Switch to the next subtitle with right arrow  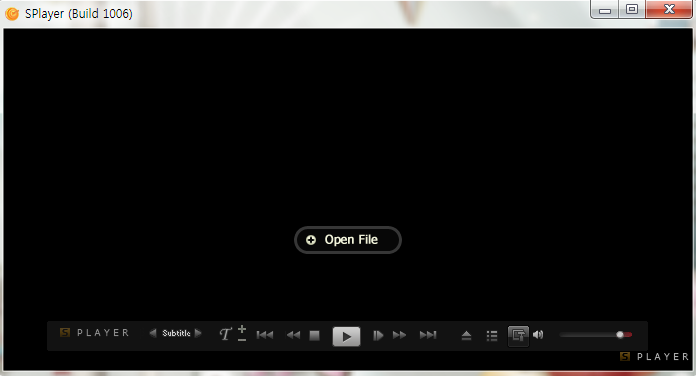[198, 333]
